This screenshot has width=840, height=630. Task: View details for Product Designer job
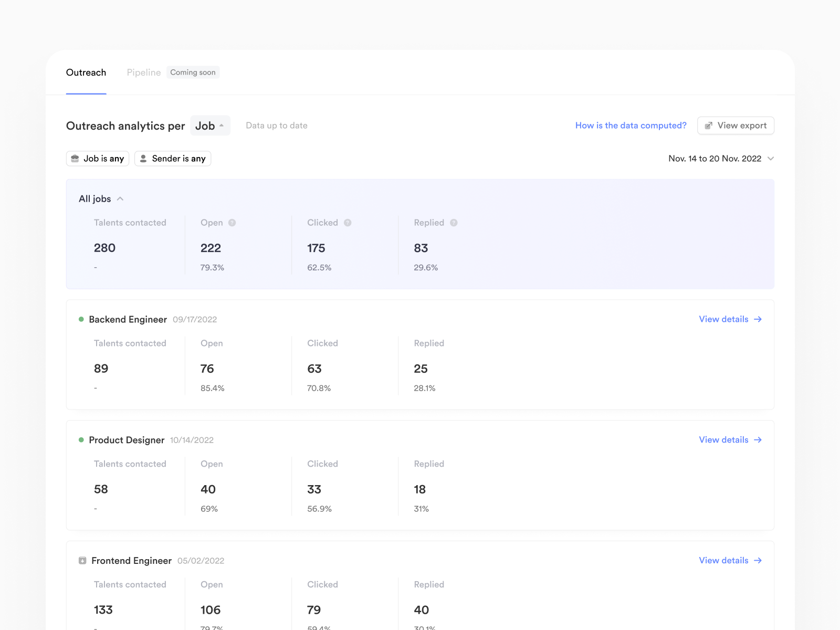coord(723,440)
